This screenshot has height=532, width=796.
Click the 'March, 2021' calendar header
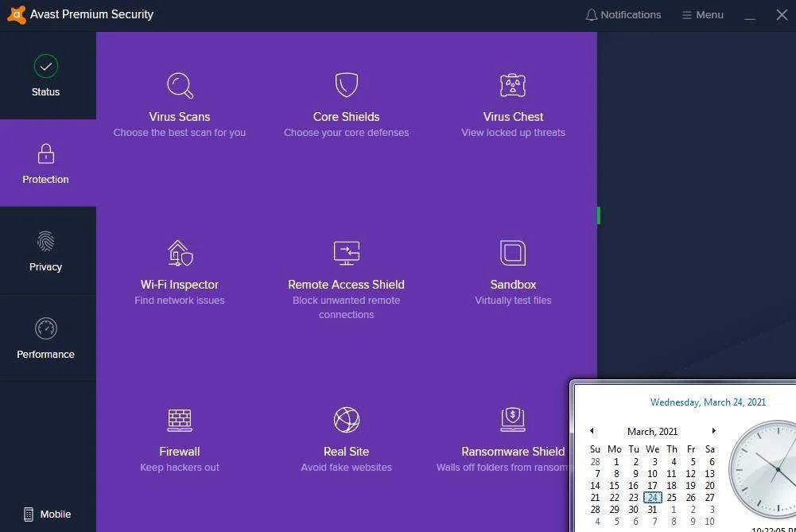pos(652,432)
